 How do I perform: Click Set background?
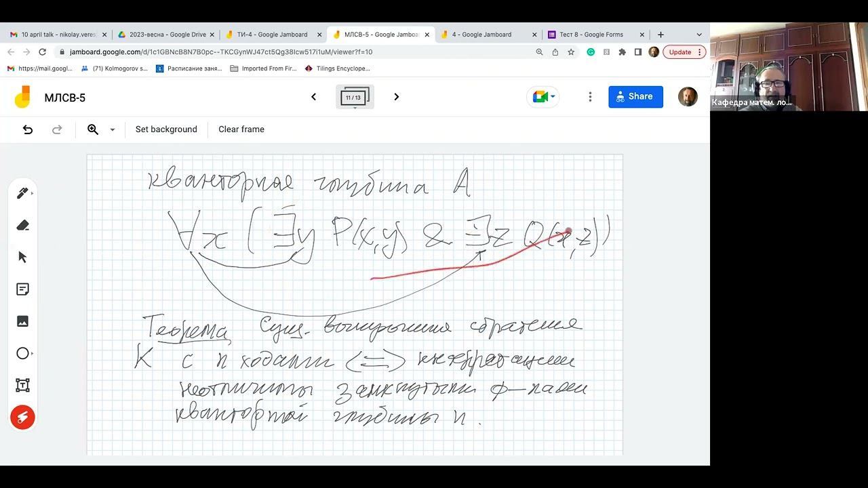click(166, 129)
